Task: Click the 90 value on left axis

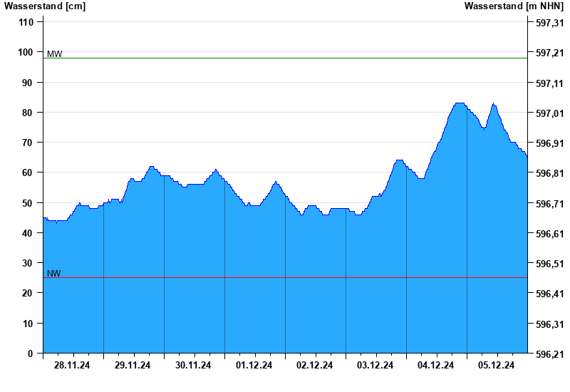Action: pos(28,83)
